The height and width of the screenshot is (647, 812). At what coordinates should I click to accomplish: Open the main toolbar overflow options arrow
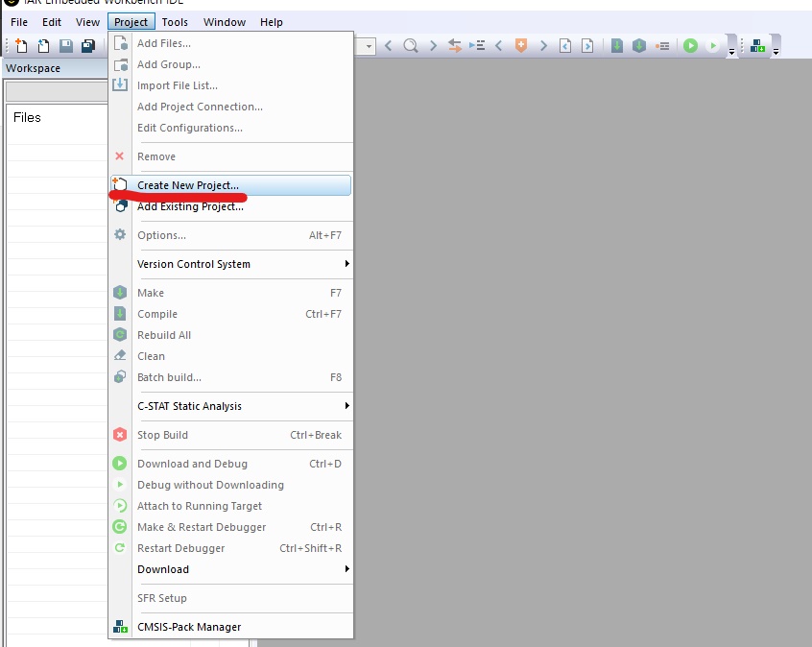click(x=731, y=52)
